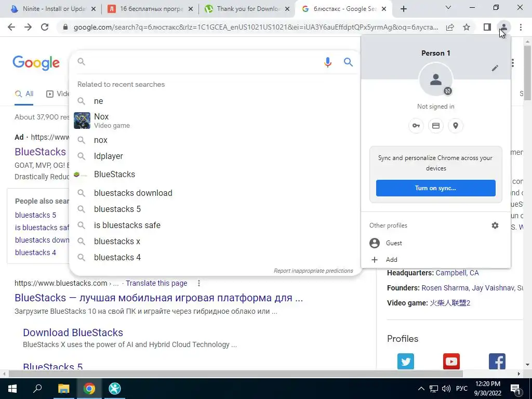This screenshot has height=399, width=532.
Task: Reload the current page
Action: [45, 27]
